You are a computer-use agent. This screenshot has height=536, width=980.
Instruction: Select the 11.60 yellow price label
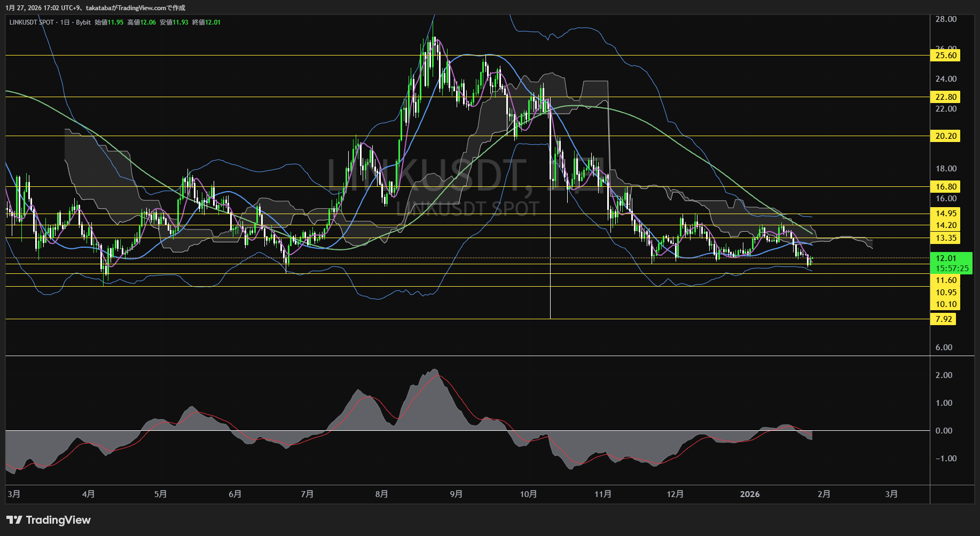click(x=945, y=280)
